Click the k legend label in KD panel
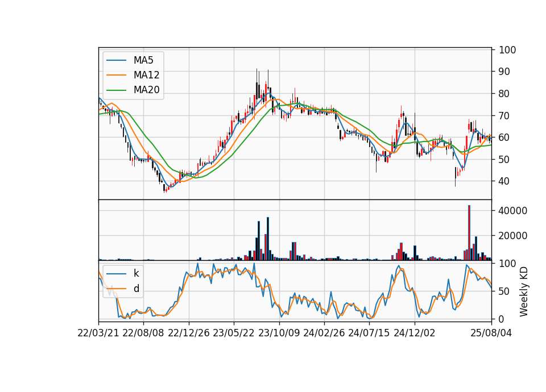The width and height of the screenshot is (546, 392). click(136, 273)
